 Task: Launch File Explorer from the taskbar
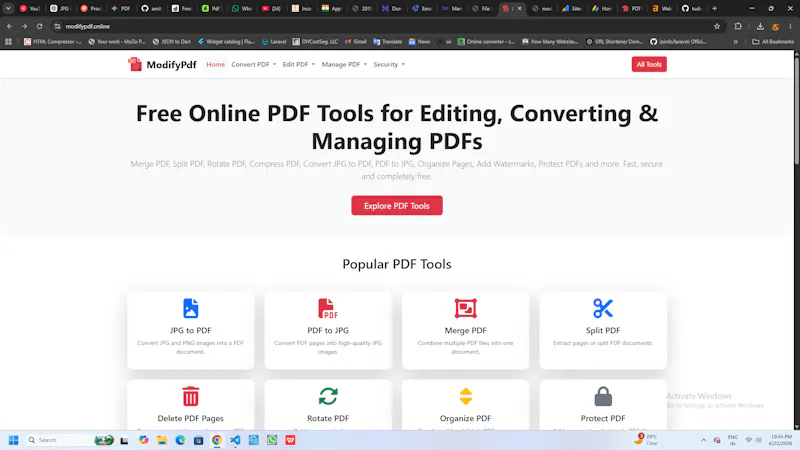point(162,440)
